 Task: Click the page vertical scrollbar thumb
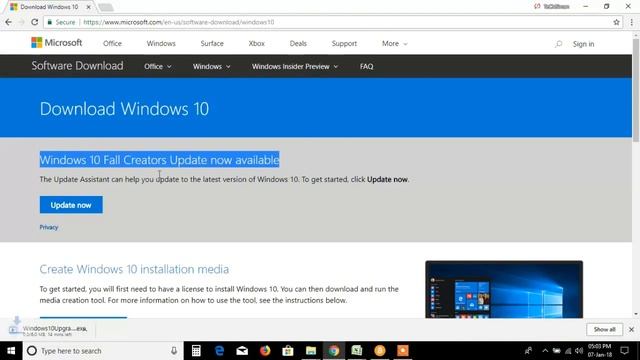pyautogui.click(x=636, y=90)
